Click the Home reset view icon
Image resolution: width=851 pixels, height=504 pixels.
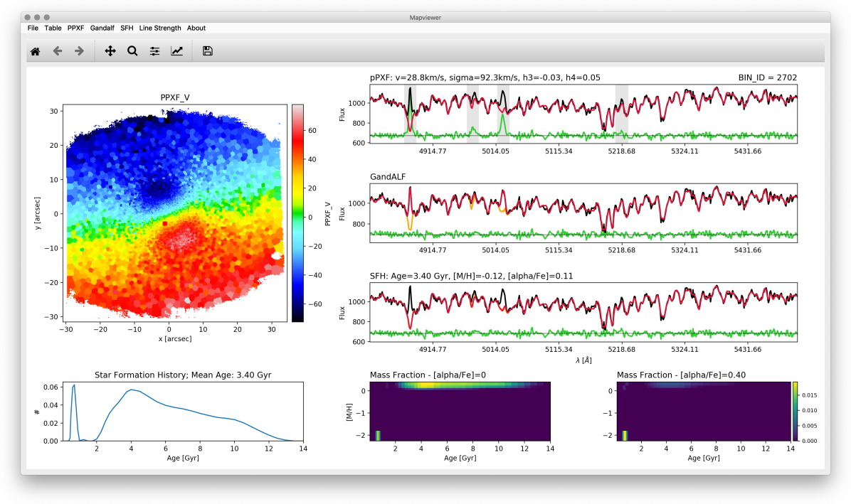click(35, 51)
